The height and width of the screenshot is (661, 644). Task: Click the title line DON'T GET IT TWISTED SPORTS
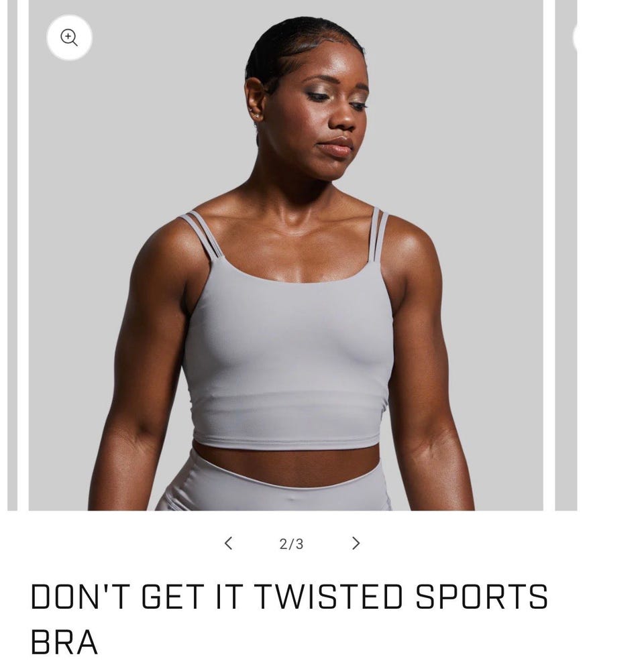point(289,597)
